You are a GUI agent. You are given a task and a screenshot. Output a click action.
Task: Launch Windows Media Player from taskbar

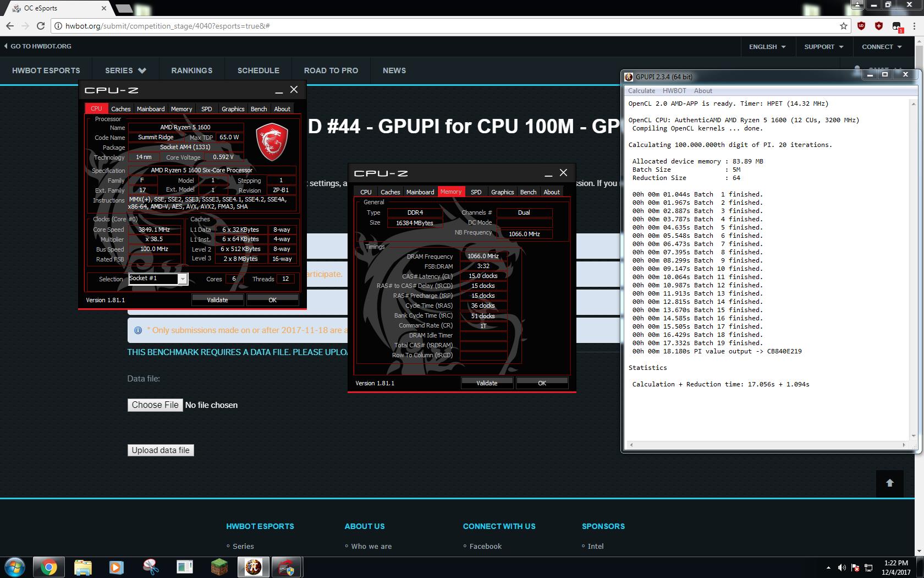click(x=116, y=567)
